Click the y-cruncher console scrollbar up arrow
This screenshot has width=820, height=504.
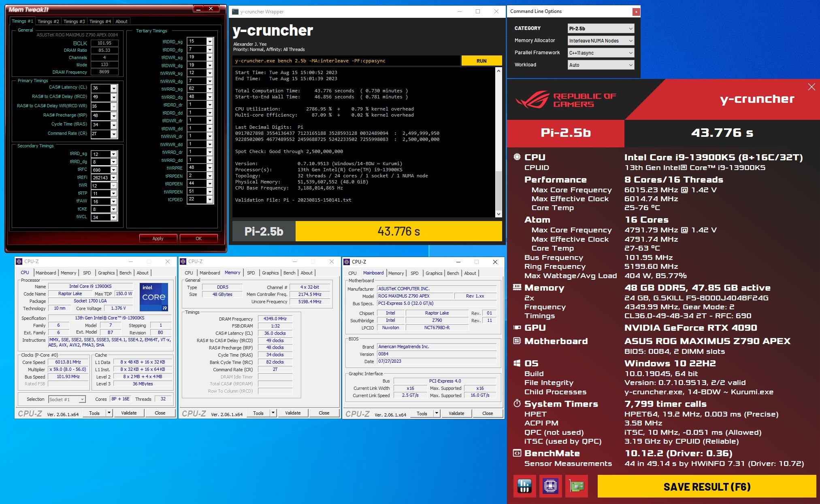498,71
